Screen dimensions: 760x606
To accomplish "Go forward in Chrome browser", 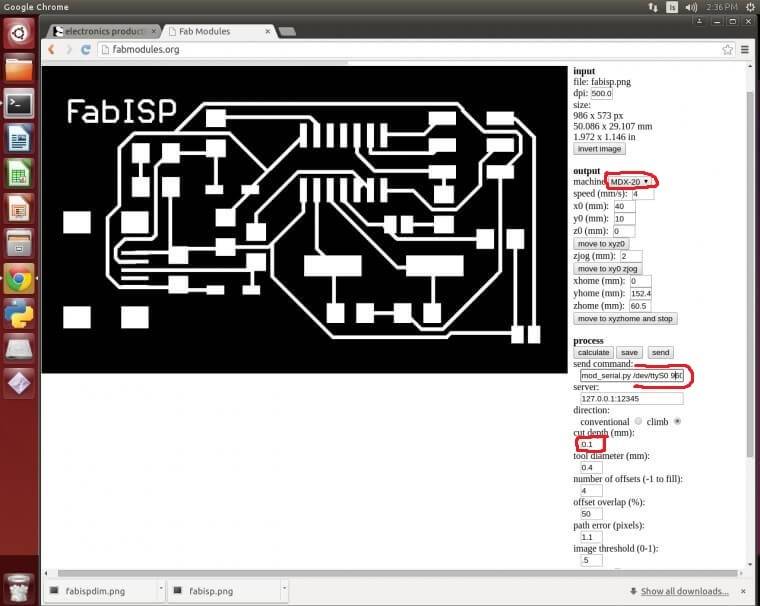I will tap(68, 49).
